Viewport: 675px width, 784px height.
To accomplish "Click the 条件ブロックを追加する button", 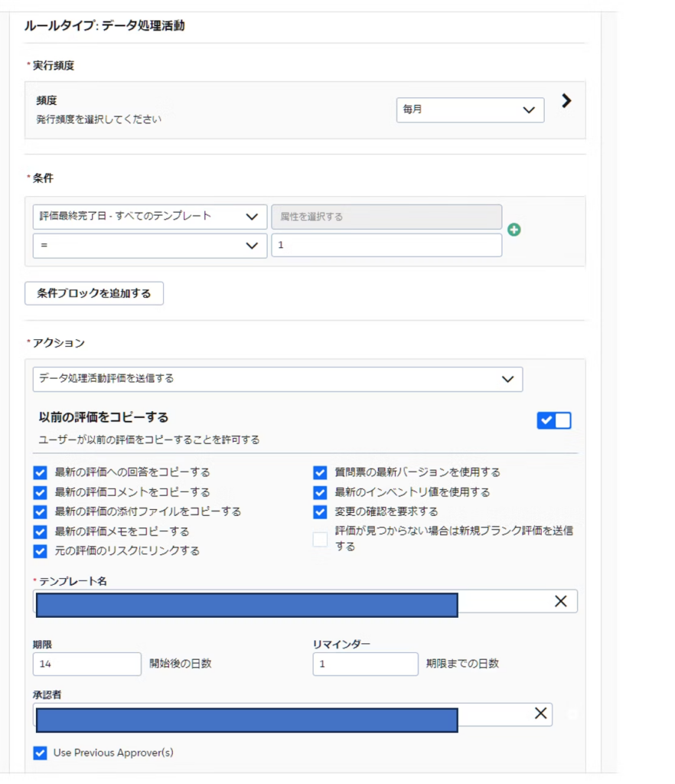I will click(94, 293).
